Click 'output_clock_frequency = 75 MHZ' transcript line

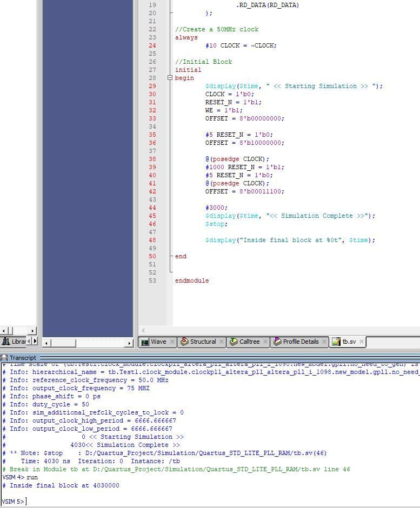click(76, 388)
